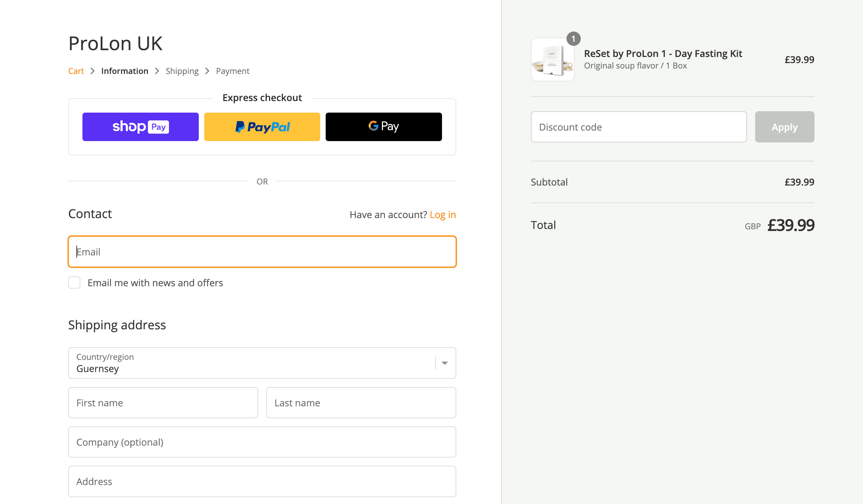Click the Country/region dropdown arrow

click(444, 363)
